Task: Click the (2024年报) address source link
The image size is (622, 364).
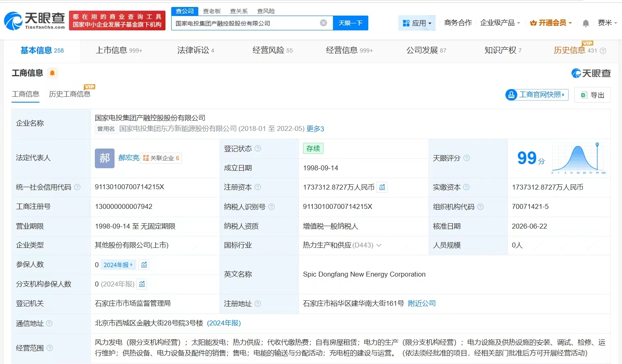Action: point(224,323)
